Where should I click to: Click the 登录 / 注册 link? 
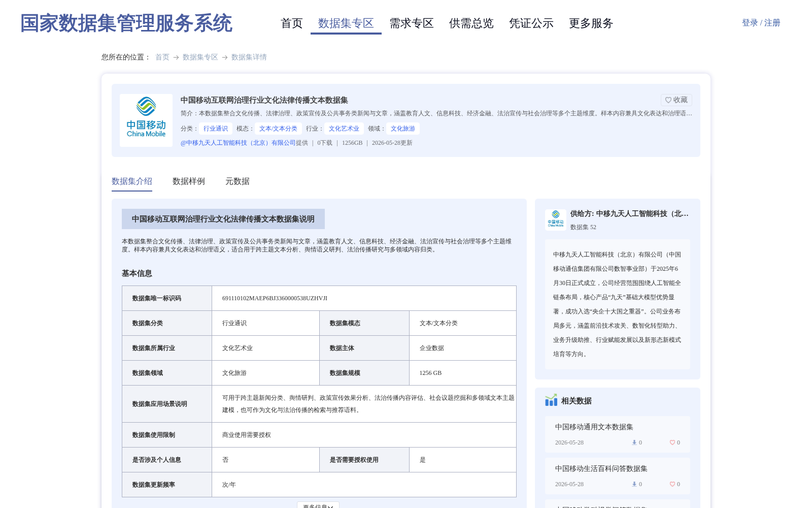coord(761,23)
